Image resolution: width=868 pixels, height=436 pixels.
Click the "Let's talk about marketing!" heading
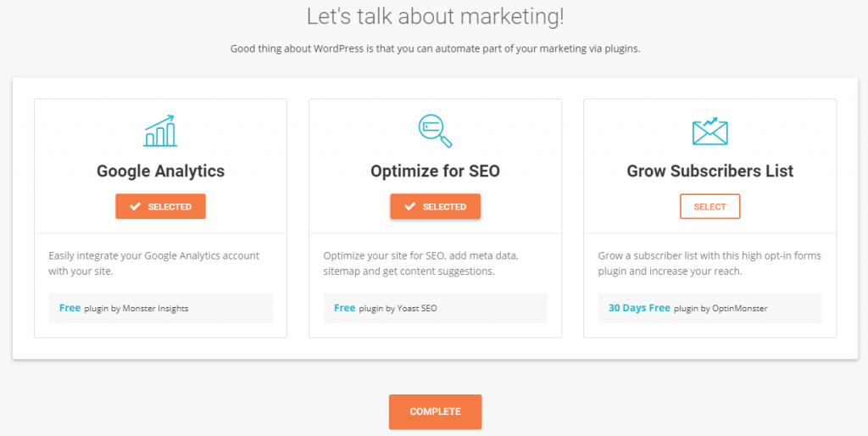(x=435, y=17)
